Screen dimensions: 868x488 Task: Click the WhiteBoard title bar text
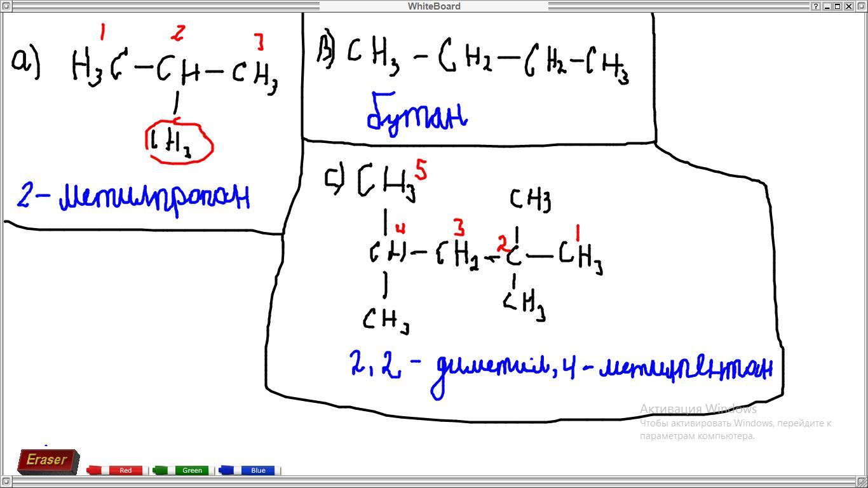(x=434, y=6)
